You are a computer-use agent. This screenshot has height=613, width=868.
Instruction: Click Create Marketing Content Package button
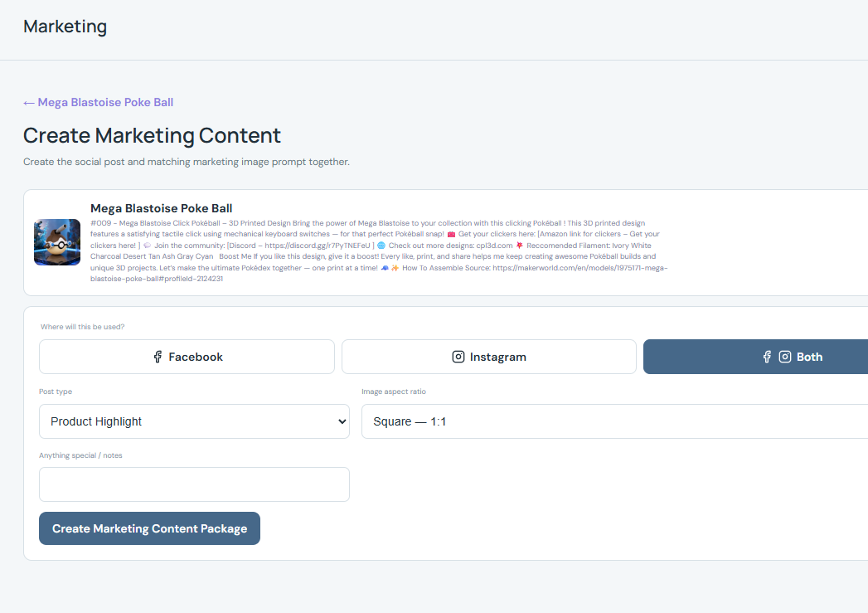149,528
